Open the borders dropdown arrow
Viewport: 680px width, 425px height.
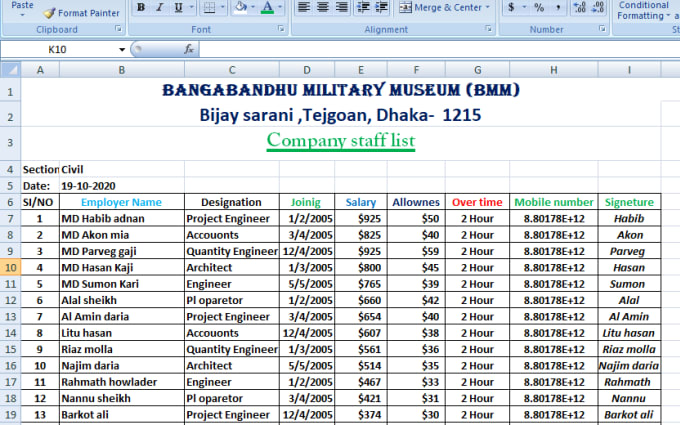coord(222,7)
